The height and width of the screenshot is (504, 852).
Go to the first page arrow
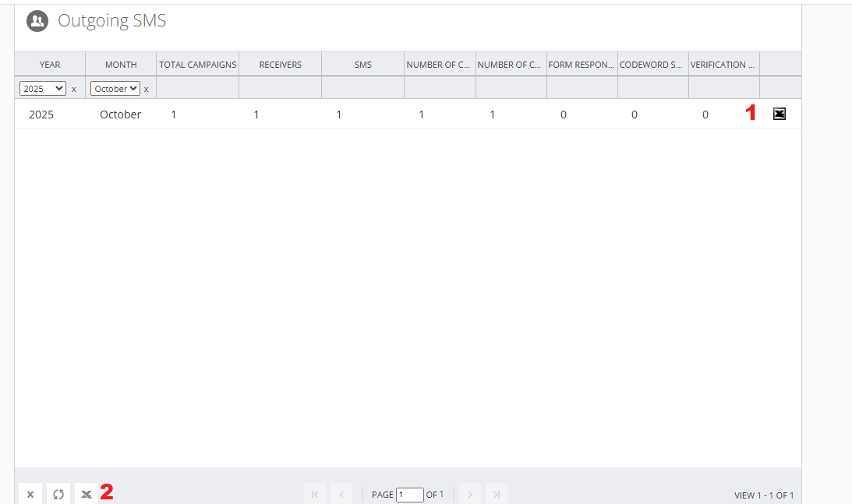pyautogui.click(x=315, y=494)
